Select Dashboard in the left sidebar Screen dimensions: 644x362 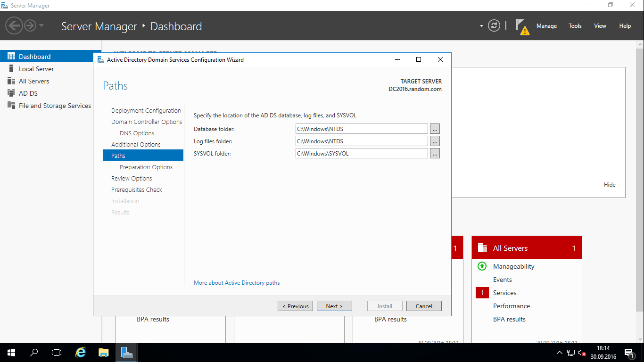point(50,57)
